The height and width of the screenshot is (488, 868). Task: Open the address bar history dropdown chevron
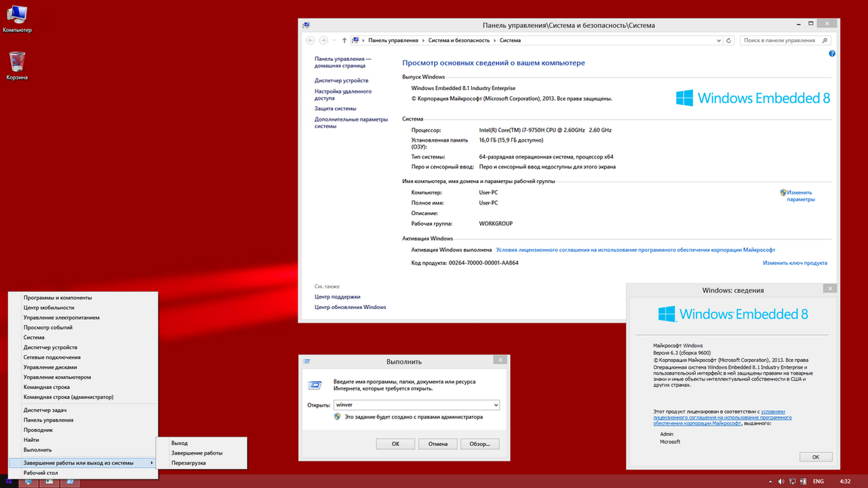(x=718, y=41)
